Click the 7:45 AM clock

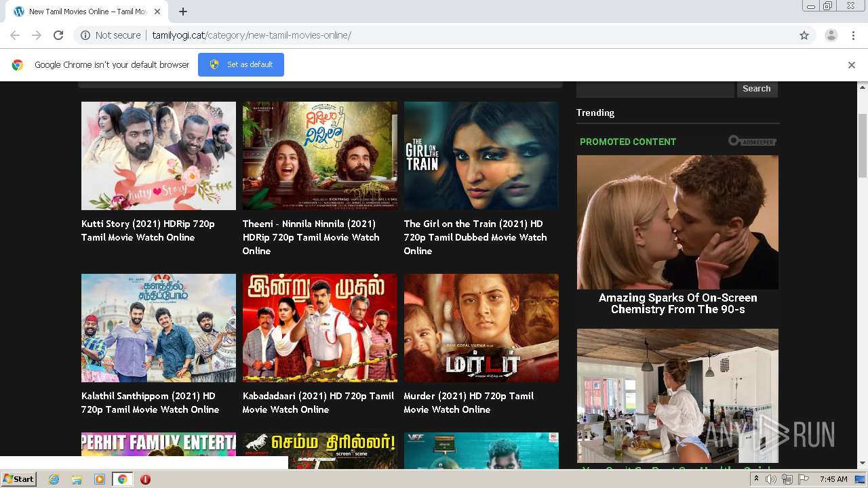(x=833, y=479)
